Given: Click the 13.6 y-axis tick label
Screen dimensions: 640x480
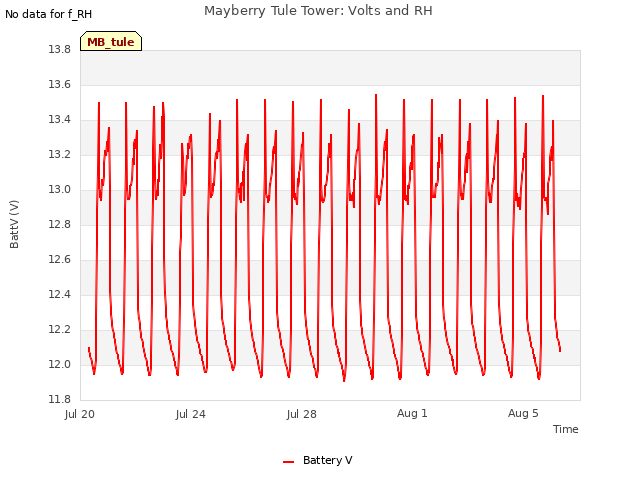Looking at the screenshot, I should 60,84.
